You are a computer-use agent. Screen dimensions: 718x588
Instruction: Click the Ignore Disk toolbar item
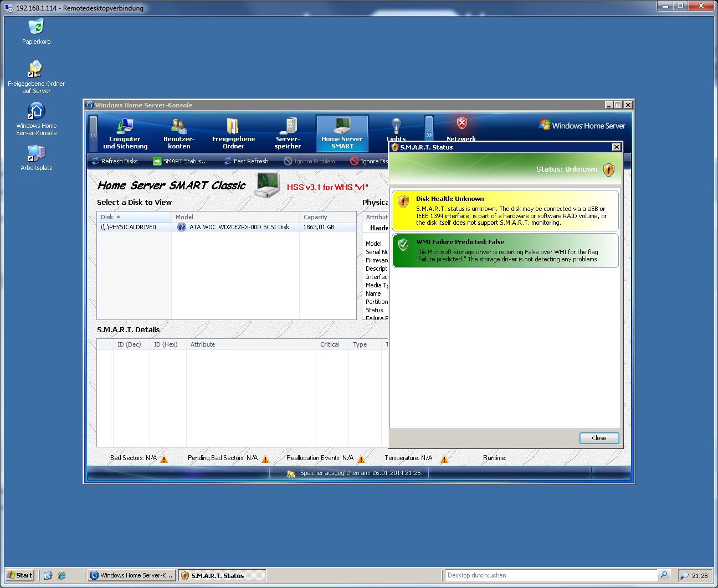[x=369, y=161]
